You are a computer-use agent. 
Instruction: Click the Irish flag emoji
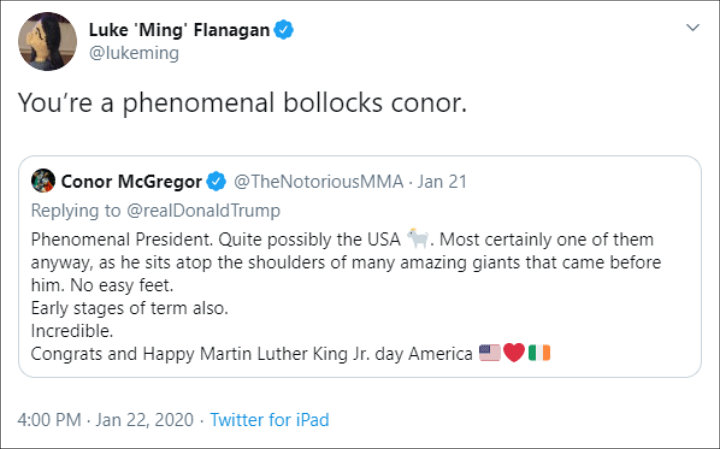(539, 353)
